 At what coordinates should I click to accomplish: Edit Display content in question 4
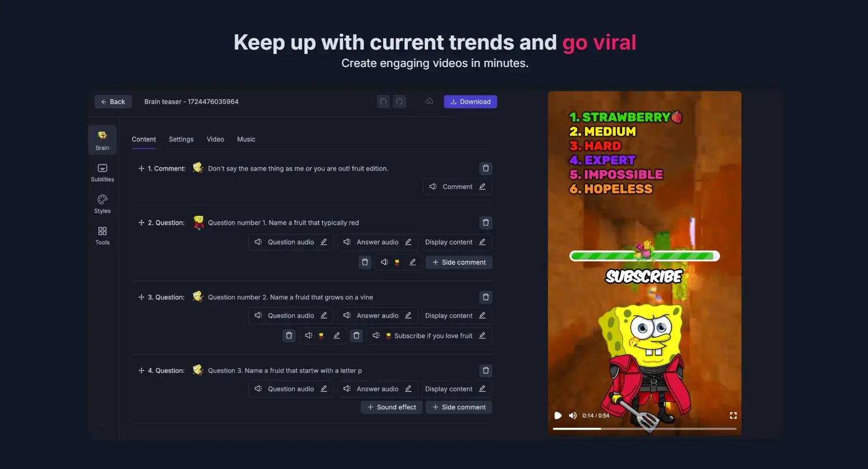pos(483,389)
